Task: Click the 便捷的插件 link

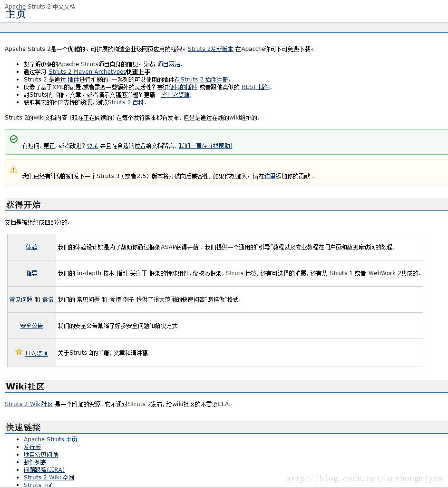Action: (183, 87)
